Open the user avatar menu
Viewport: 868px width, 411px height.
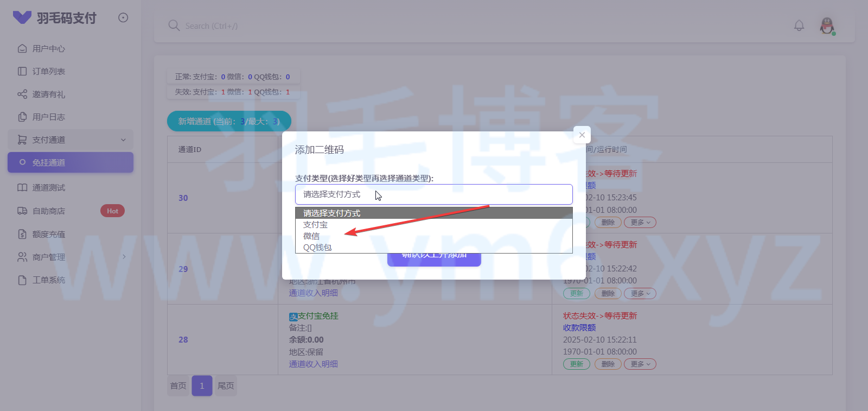(x=827, y=26)
